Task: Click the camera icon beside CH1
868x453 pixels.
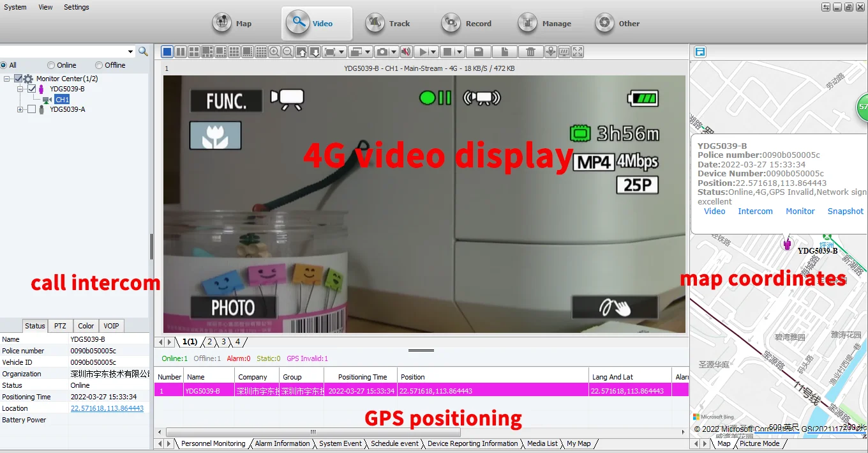Action: (47, 100)
